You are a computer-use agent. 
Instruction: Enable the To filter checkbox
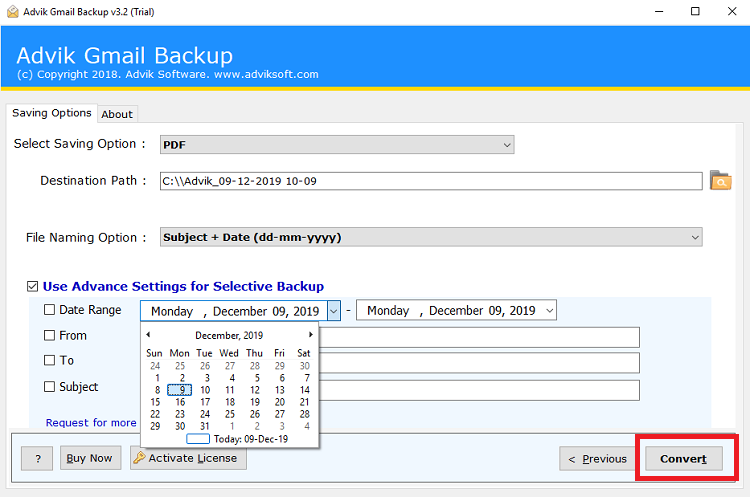[49, 360]
